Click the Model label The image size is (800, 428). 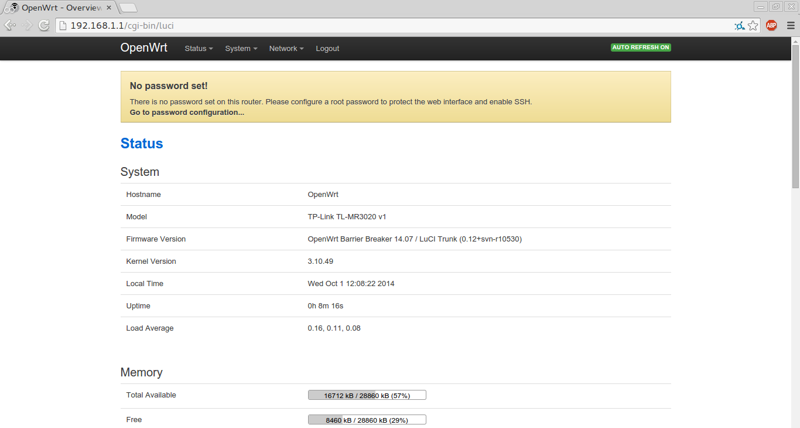coord(136,217)
